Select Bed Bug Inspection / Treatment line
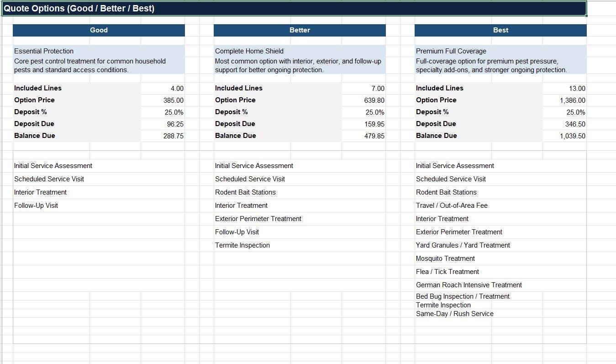616x364 pixels. point(463,296)
